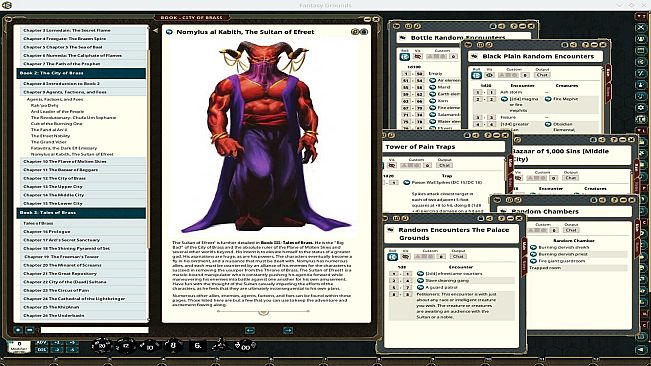This screenshot has width=651, height=366.
Task: Roll the d8 die
Action: click(174, 345)
